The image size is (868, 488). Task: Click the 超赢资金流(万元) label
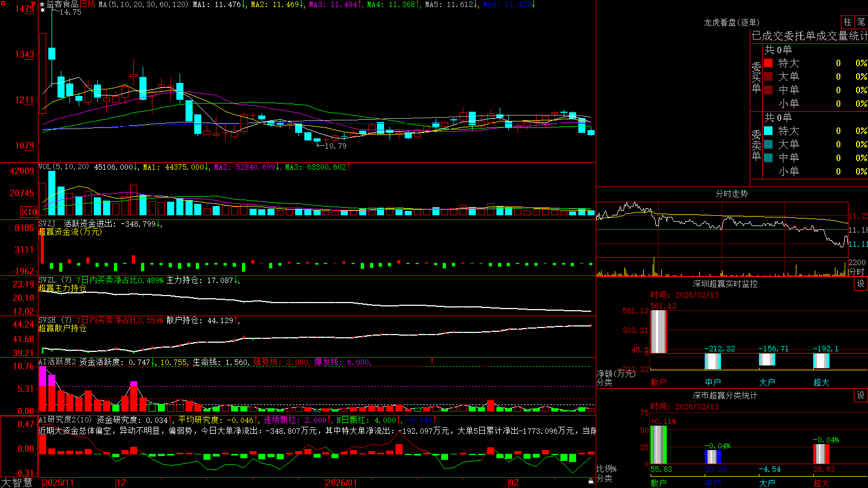(x=70, y=232)
